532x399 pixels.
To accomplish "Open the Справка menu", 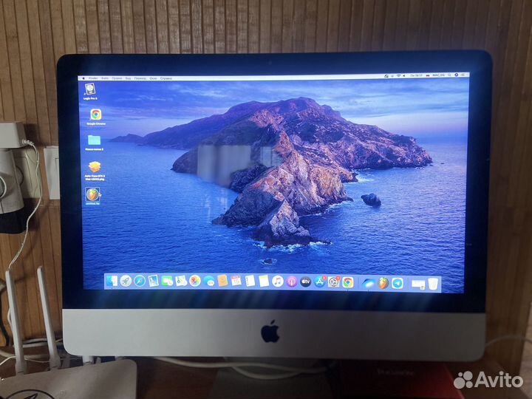I will [166, 78].
